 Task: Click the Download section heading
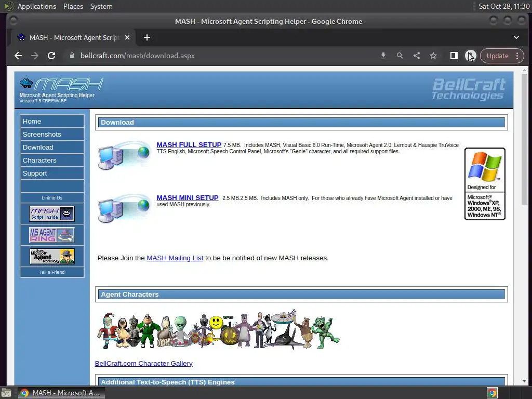pyautogui.click(x=117, y=123)
